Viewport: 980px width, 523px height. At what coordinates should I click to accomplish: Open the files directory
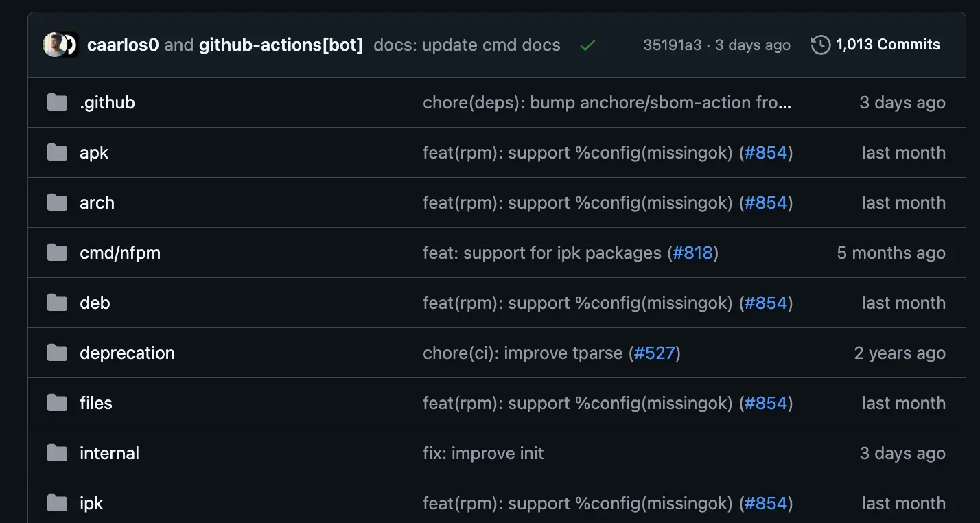pyautogui.click(x=96, y=403)
